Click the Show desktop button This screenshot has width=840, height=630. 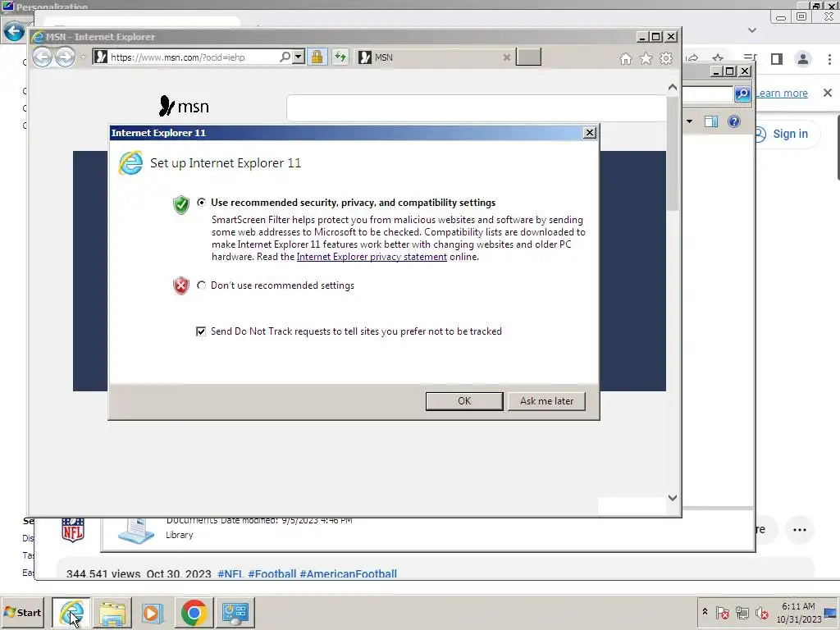pyautogui.click(x=831, y=612)
